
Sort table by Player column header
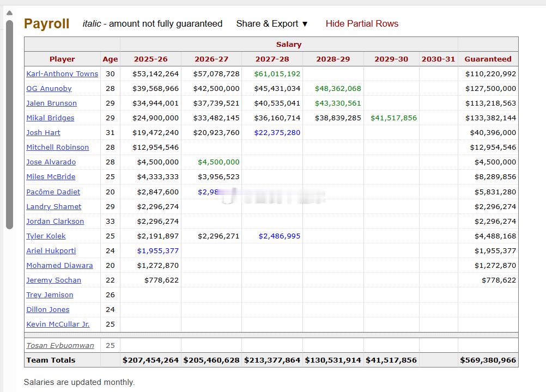(x=62, y=59)
